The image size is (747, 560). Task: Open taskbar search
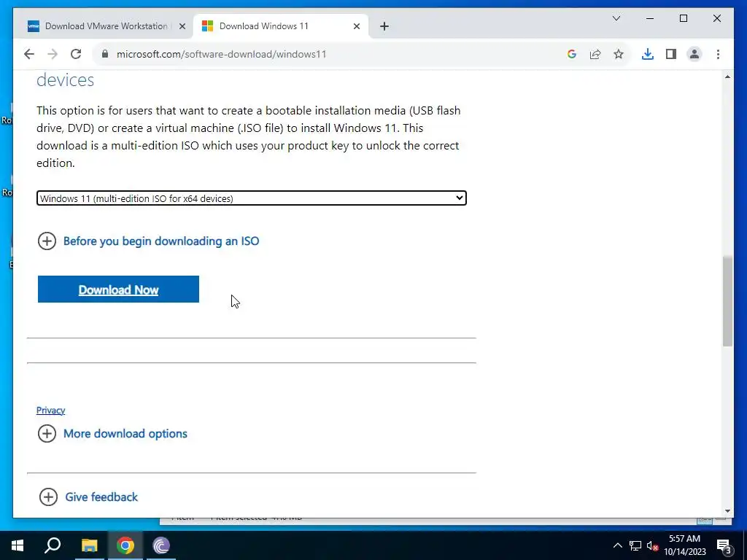pyautogui.click(x=53, y=545)
